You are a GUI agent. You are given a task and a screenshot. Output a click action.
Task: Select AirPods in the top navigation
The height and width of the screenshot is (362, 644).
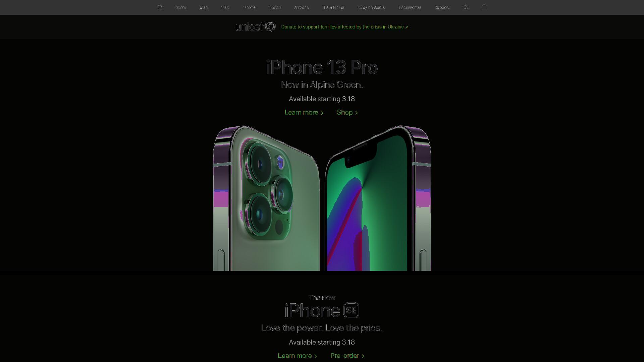tap(302, 7)
